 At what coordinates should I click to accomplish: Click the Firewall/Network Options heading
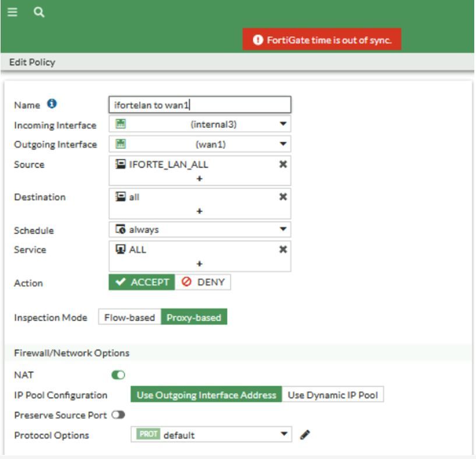pyautogui.click(x=72, y=353)
